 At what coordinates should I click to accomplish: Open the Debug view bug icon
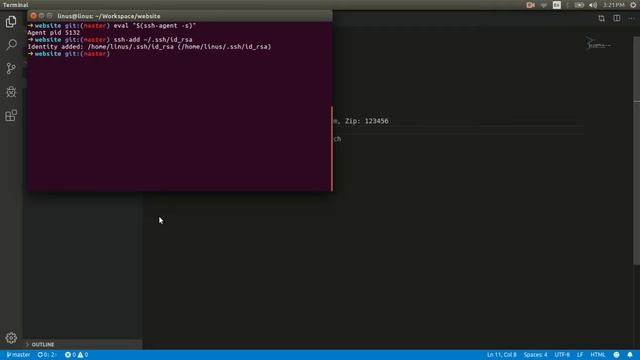(11, 92)
